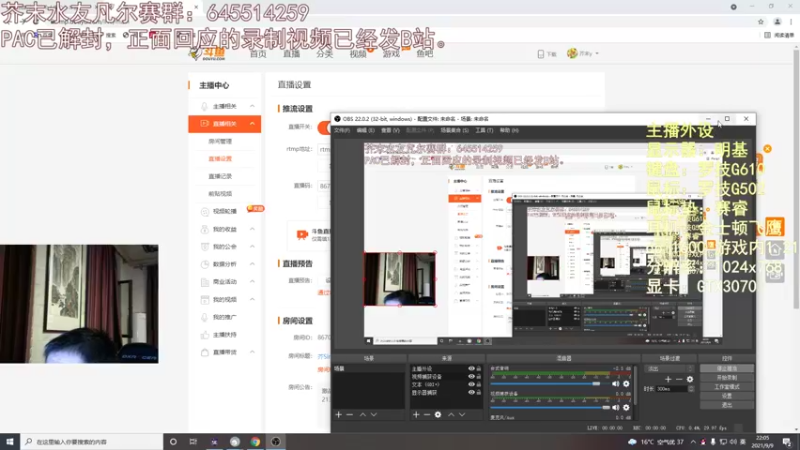The image size is (800, 450).
Task: Expand 商业活动 section in Douyu sidebar
Action: pos(252,282)
